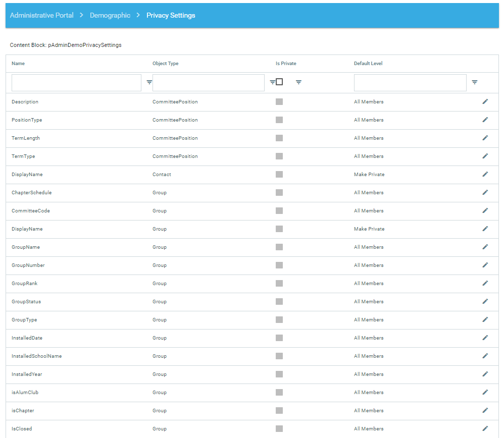Go to Administrative Portal breadcrumb
The width and height of the screenshot is (504, 438).
coord(41,16)
